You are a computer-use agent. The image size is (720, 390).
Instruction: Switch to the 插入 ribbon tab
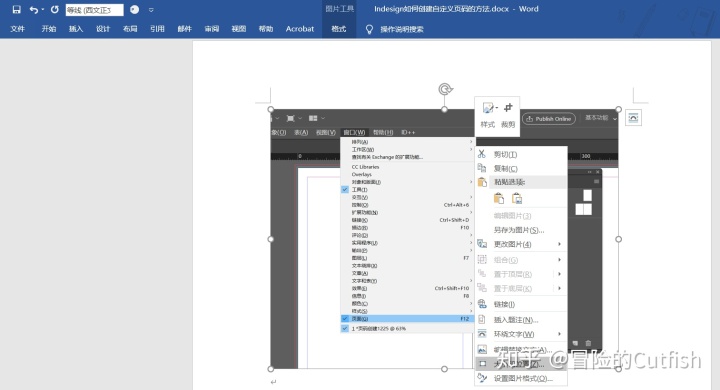point(76,29)
